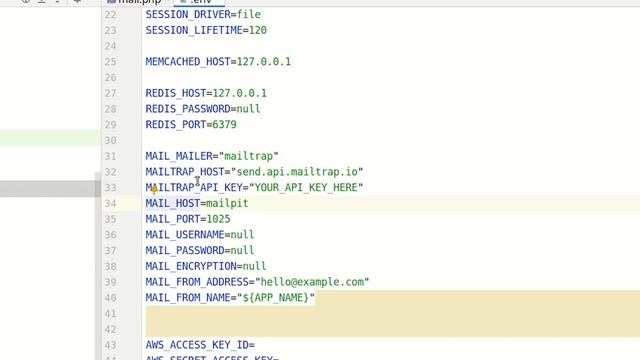Click the REDIS_PASSWORD=null line
The height and width of the screenshot is (360, 640).
coord(203,109)
